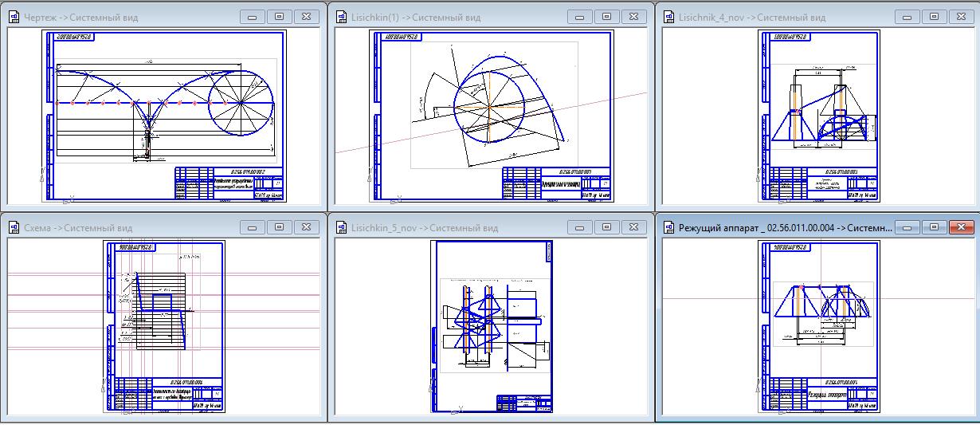The width and height of the screenshot is (980, 425).
Task: Close the Чертеж window
Action: click(307, 17)
